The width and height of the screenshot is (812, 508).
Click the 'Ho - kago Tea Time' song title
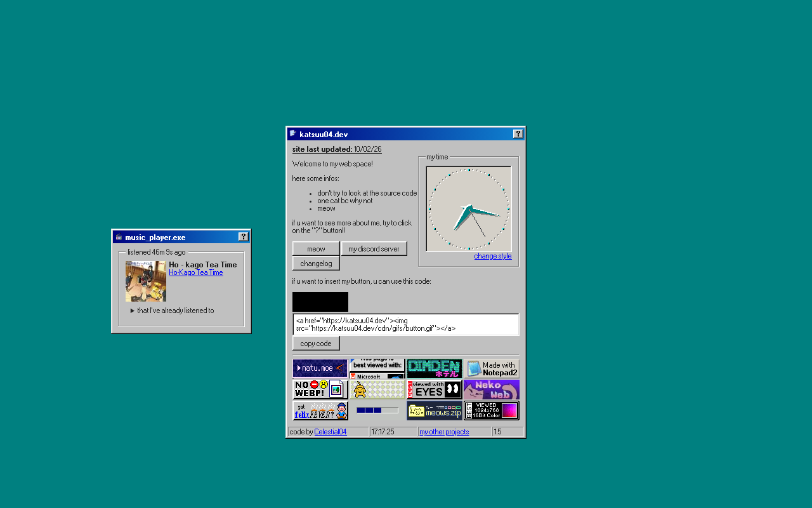[203, 265]
